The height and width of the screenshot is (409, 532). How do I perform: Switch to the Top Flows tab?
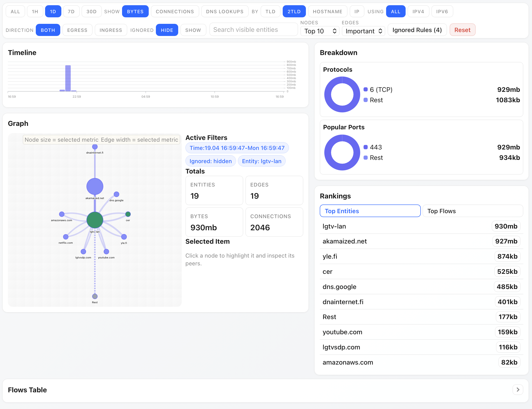pyautogui.click(x=473, y=211)
